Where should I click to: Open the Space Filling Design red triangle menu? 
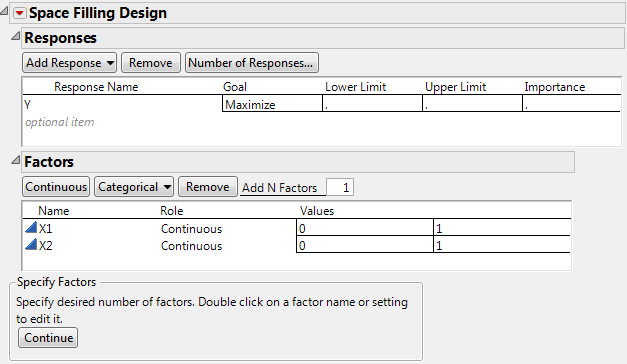[19, 13]
